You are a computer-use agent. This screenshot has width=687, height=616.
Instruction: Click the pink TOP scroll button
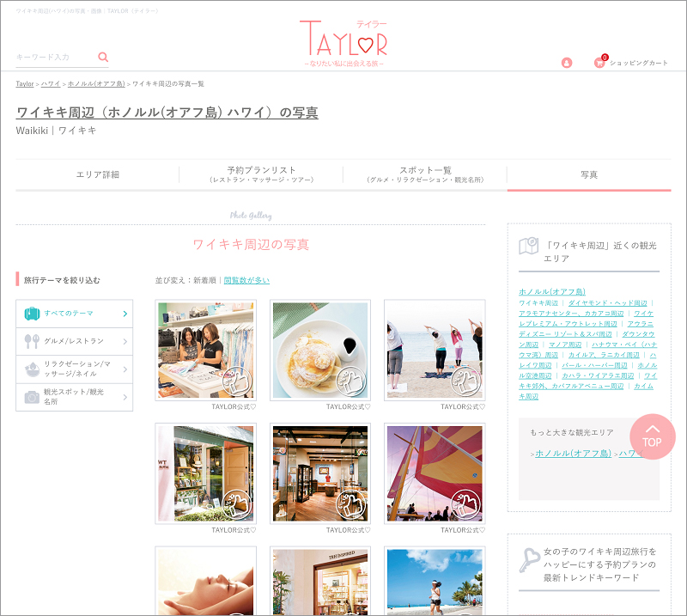coord(652,436)
